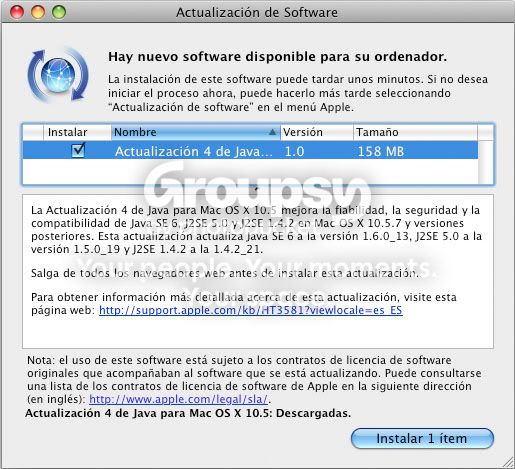
Task: Close the Actualización de Software window
Action: (17, 12)
